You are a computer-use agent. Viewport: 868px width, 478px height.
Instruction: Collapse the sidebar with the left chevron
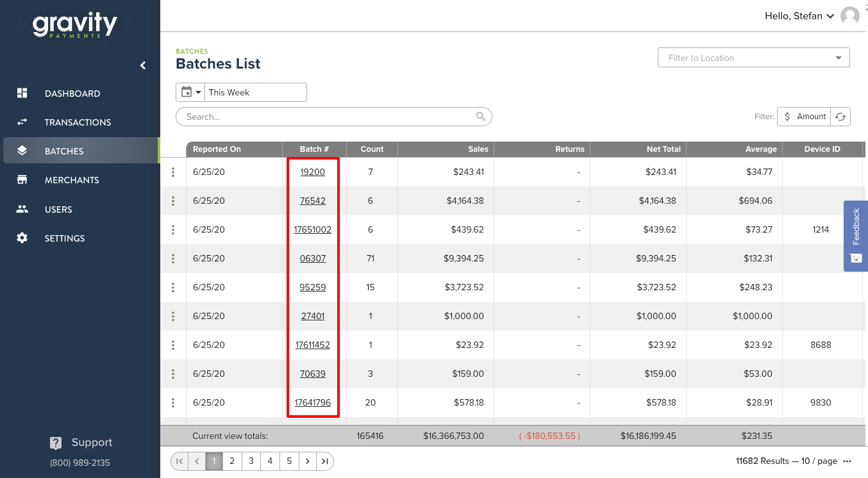(x=142, y=65)
